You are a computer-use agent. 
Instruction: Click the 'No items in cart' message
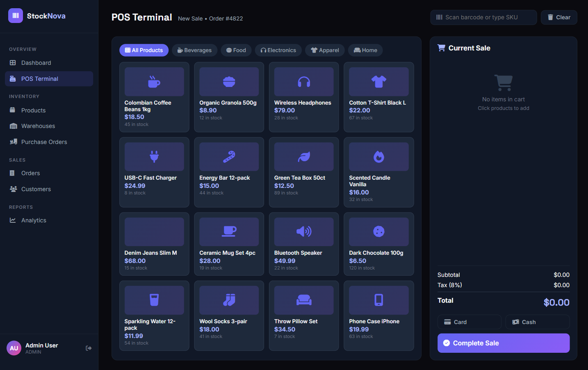(x=504, y=99)
